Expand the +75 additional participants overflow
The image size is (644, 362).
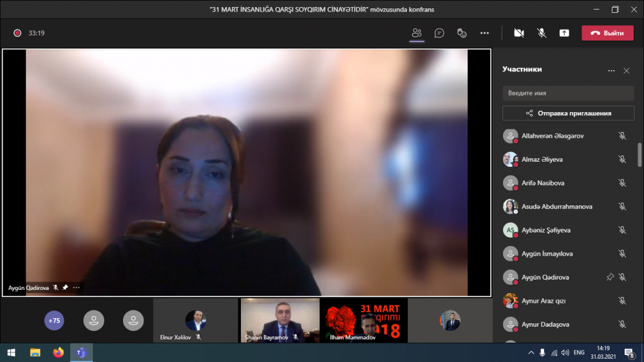pos(54,320)
